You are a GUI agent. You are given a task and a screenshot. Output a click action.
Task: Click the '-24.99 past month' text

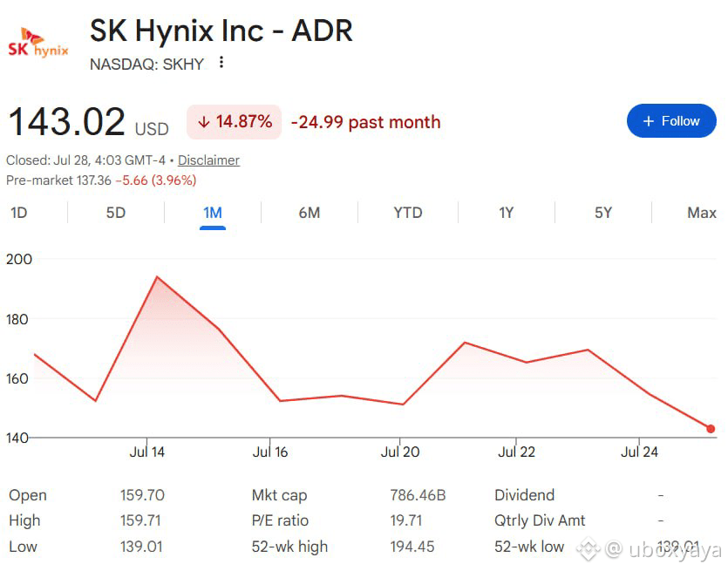coord(365,122)
